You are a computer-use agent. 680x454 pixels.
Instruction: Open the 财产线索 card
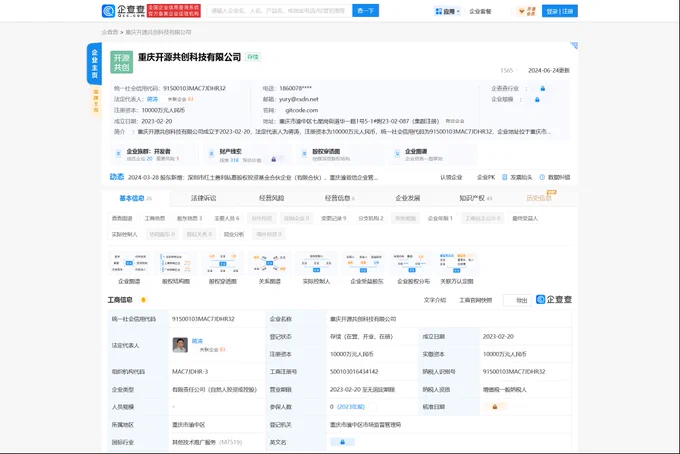(x=247, y=155)
